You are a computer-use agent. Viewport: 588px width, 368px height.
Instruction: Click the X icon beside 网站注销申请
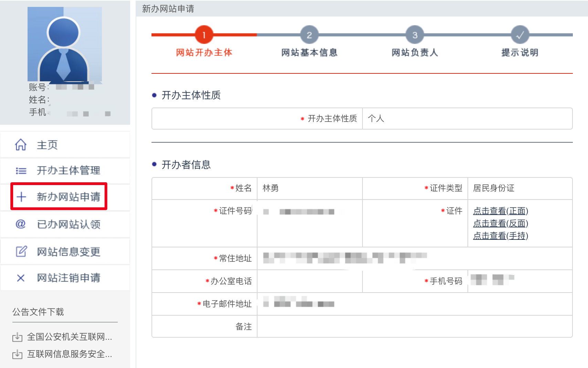pyautogui.click(x=21, y=278)
